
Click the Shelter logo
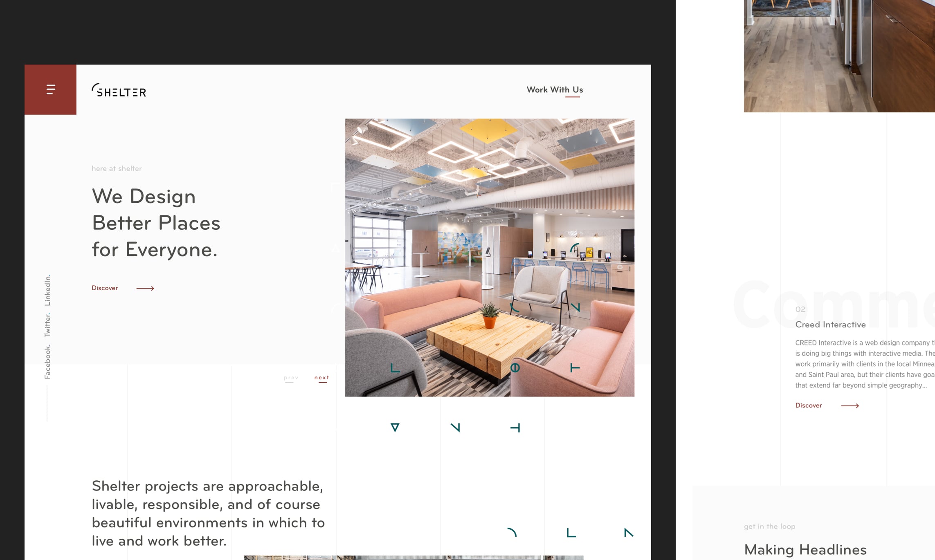(x=119, y=90)
